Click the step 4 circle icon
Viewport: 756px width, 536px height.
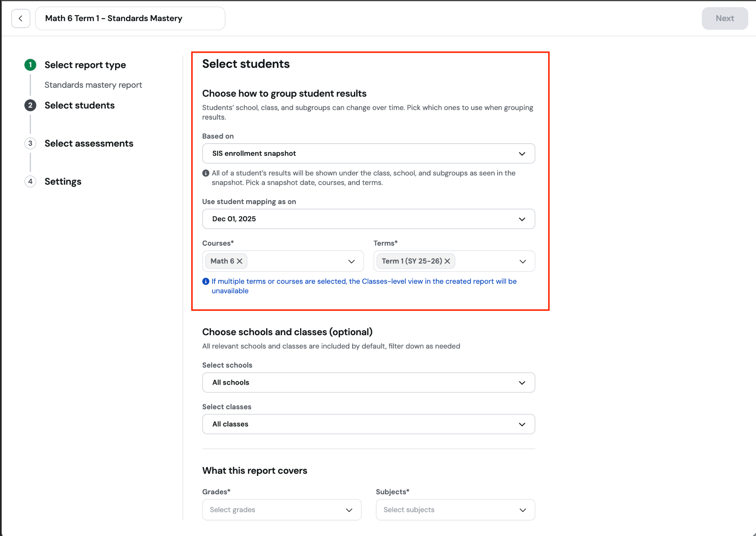point(30,182)
